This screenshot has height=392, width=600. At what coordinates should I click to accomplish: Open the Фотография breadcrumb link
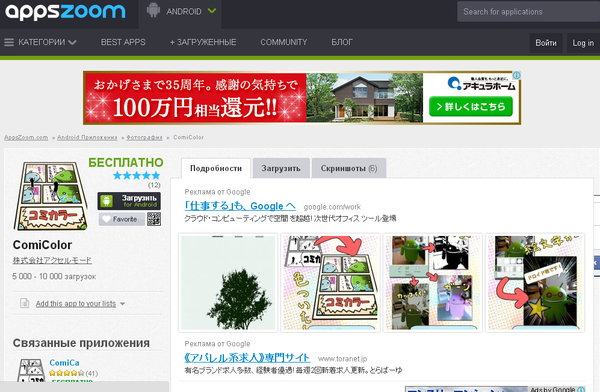(144, 137)
